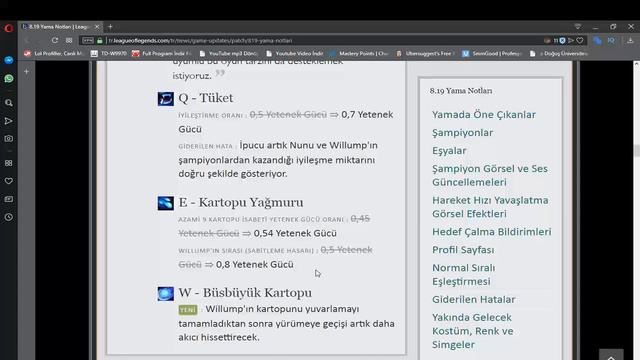
Task: Click the E - Kartopu Yağmuru heading
Action: click(241, 202)
